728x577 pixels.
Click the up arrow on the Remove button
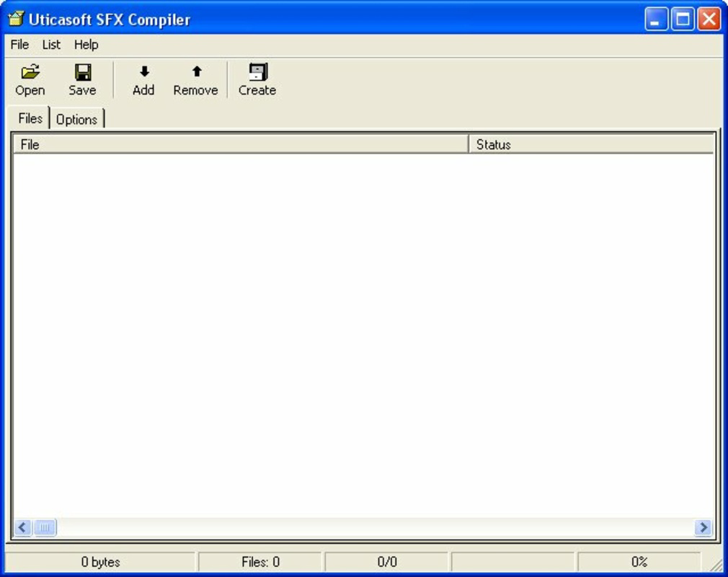195,70
